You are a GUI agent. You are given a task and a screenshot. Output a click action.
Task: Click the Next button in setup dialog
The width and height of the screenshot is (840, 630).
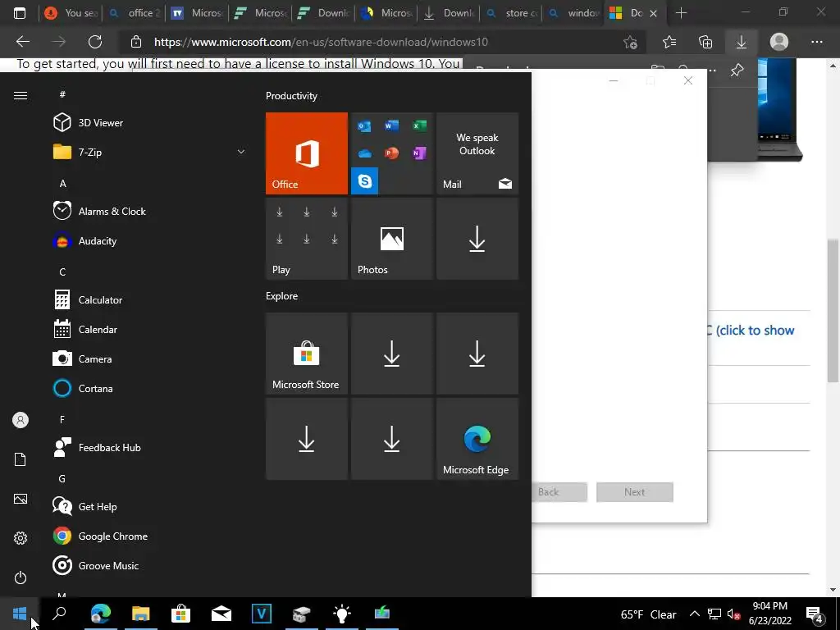635,492
